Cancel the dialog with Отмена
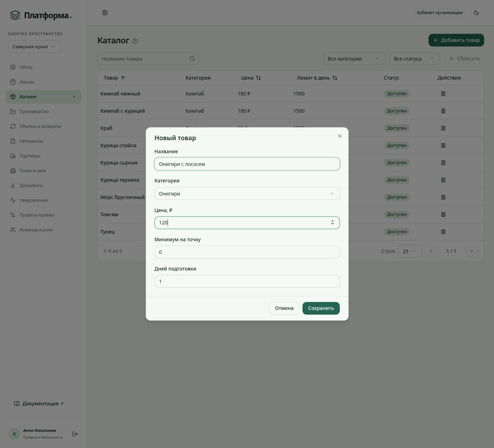Image resolution: width=494 pixels, height=448 pixels. (284, 308)
